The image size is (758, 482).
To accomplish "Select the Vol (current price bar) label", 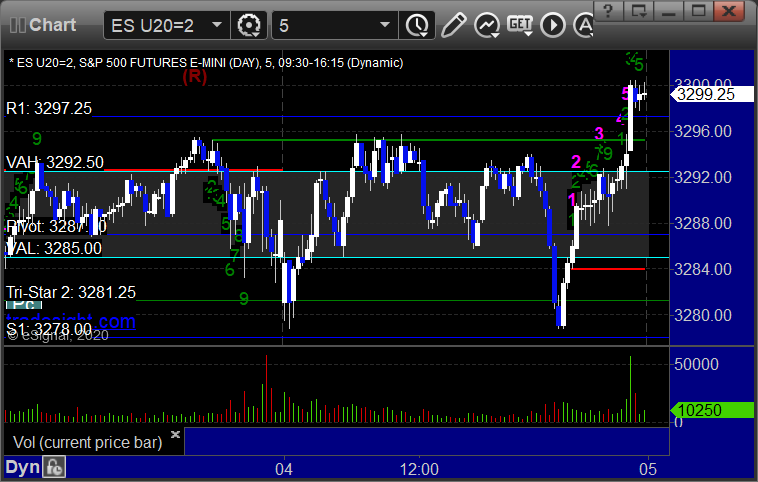I will [87, 442].
